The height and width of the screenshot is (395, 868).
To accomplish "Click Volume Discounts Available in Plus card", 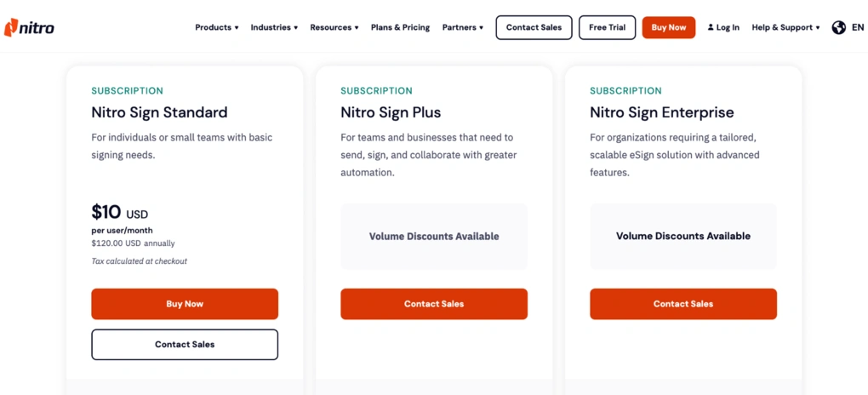I will [434, 236].
